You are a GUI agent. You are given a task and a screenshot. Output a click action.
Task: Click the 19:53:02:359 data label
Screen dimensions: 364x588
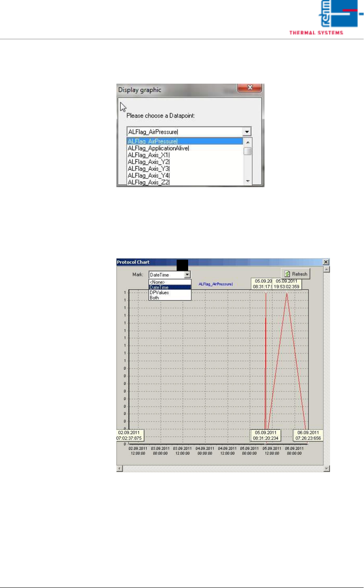click(287, 284)
